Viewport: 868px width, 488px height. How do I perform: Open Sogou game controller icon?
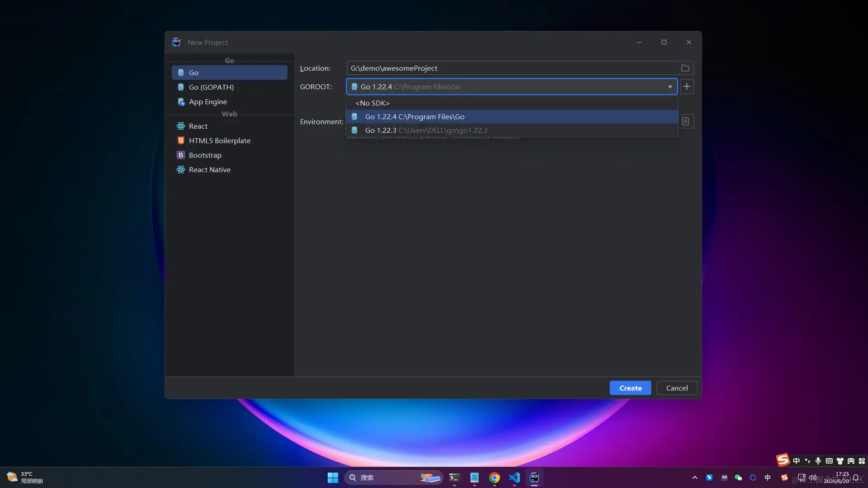[x=851, y=461]
